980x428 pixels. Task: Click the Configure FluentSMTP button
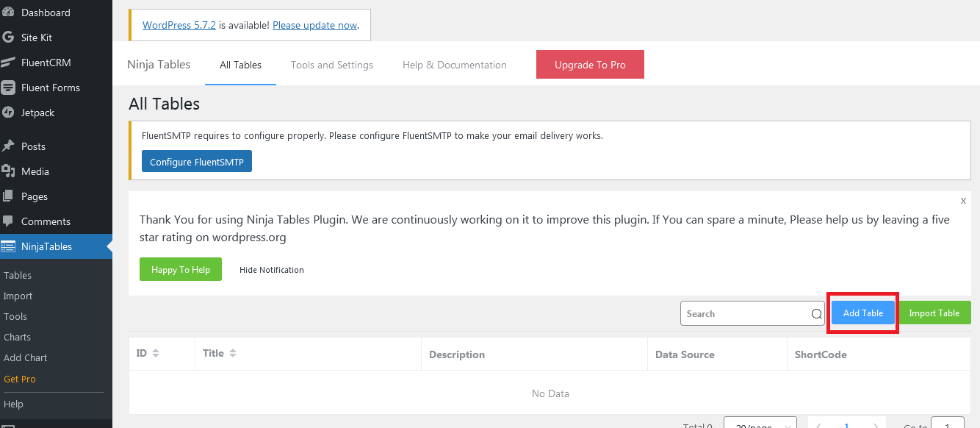tap(196, 160)
